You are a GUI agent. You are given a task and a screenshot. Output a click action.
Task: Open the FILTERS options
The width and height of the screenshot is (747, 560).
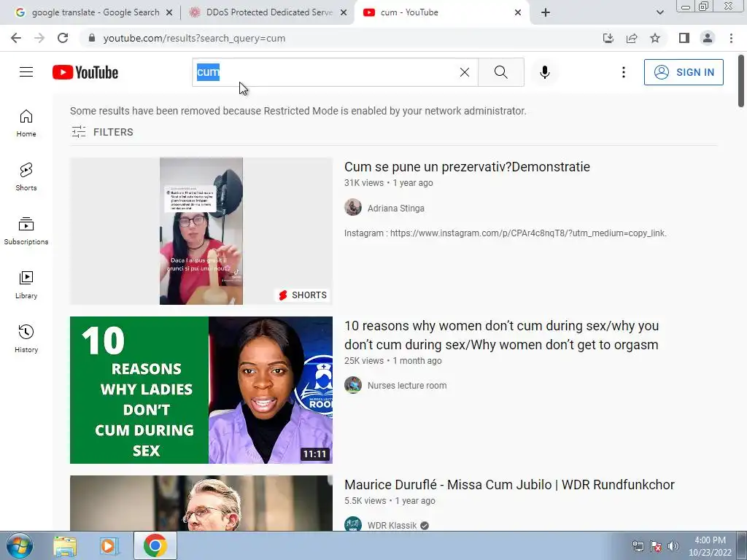(x=102, y=132)
